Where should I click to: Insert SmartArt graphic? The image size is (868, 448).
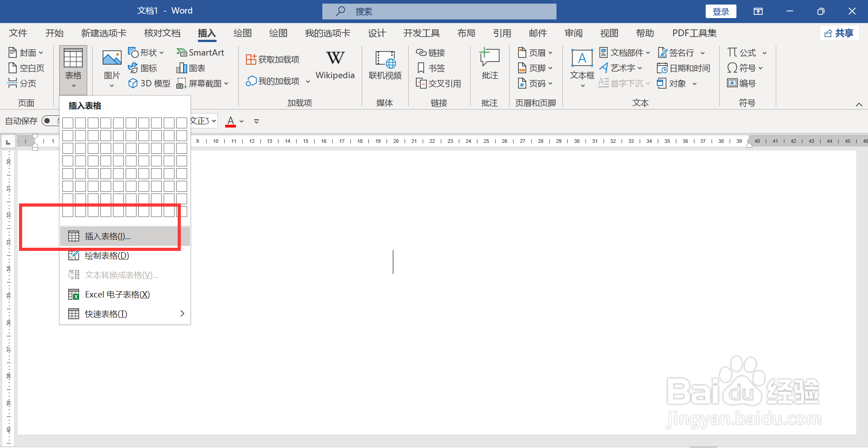(200, 53)
